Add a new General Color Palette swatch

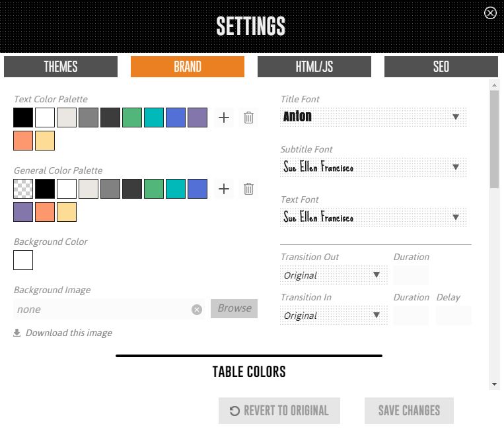pos(224,189)
